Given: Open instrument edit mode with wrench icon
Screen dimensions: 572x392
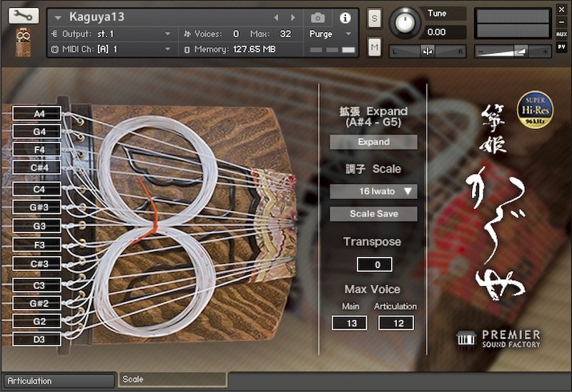Looking at the screenshot, I should pos(24,16).
